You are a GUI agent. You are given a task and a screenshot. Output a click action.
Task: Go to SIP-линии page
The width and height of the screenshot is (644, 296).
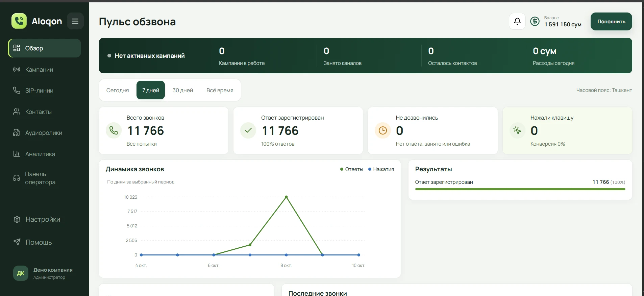45,90
